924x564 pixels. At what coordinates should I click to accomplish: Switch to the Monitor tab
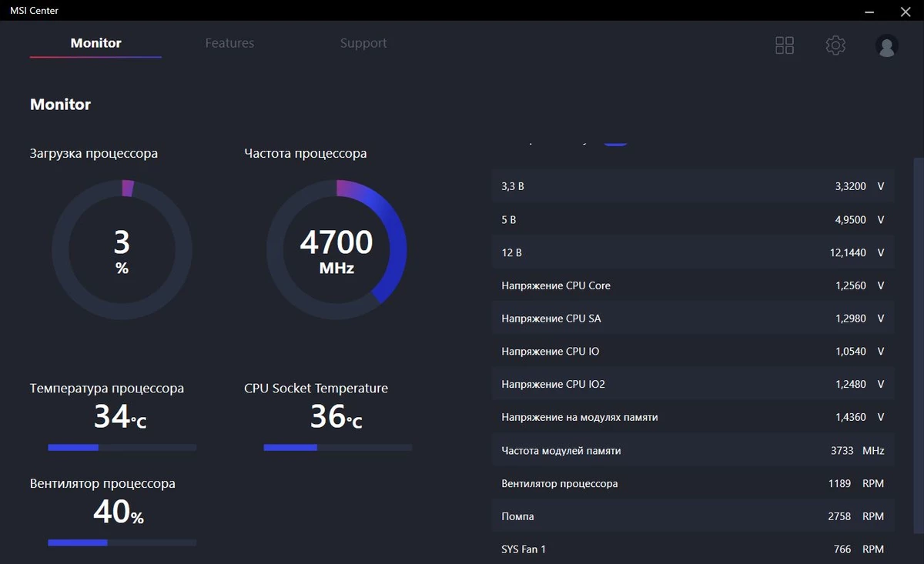[x=95, y=43]
